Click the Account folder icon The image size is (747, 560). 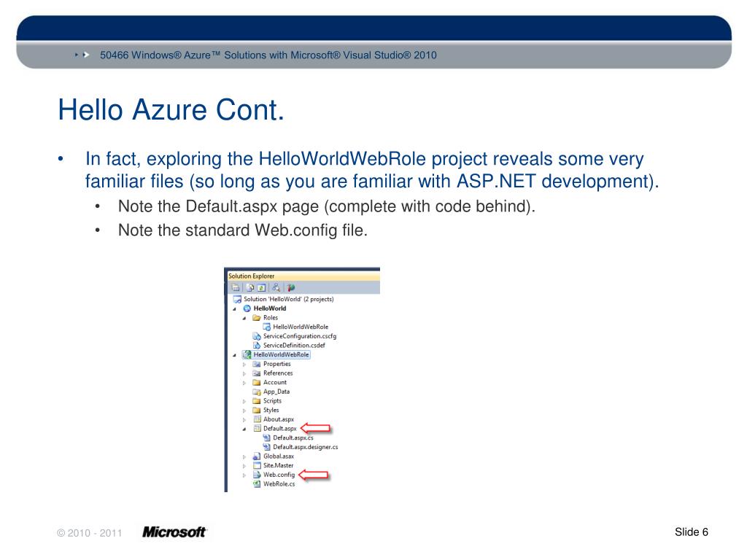(x=256, y=382)
